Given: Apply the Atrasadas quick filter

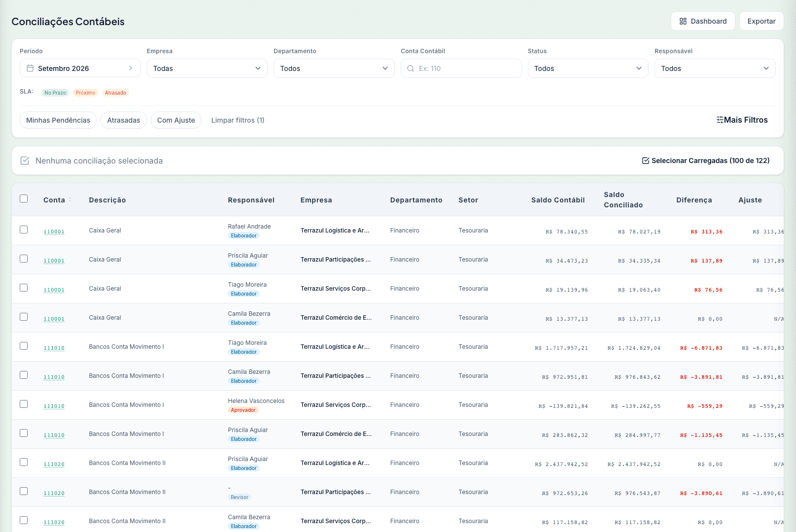Looking at the screenshot, I should (x=124, y=120).
